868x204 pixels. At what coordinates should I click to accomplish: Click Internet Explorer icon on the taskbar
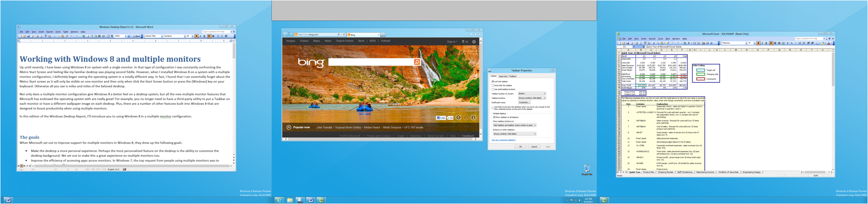(x=279, y=200)
